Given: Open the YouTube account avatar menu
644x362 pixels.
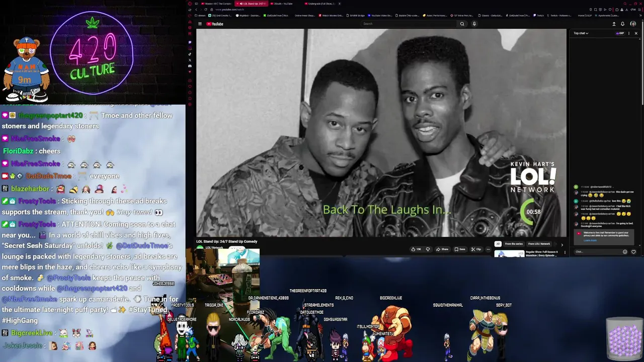Looking at the screenshot, I should pos(633,24).
